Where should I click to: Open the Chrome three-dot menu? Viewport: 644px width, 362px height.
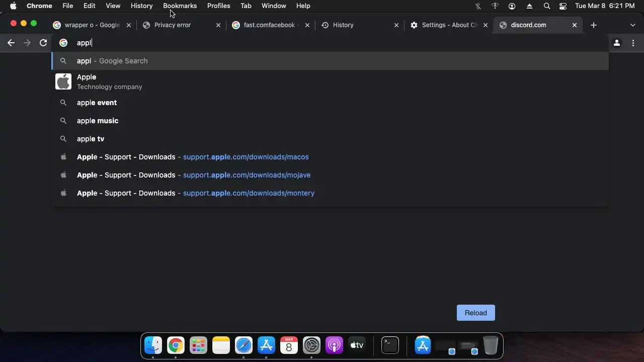[x=633, y=43]
